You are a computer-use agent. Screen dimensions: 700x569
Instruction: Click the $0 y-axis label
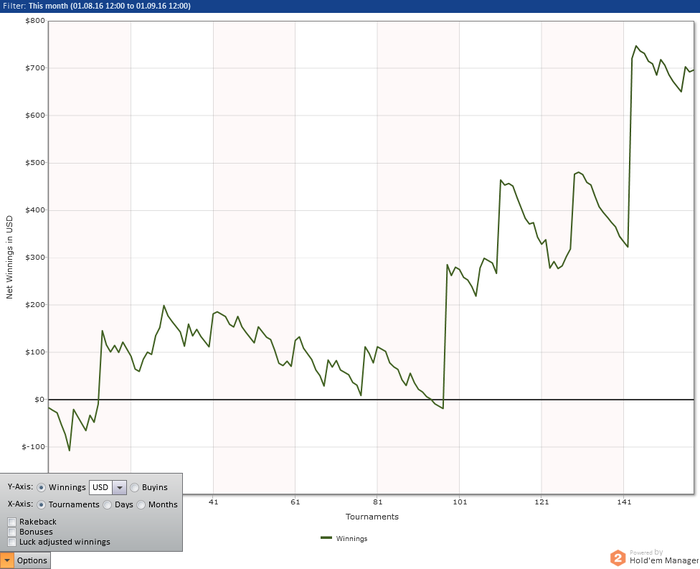coord(39,399)
